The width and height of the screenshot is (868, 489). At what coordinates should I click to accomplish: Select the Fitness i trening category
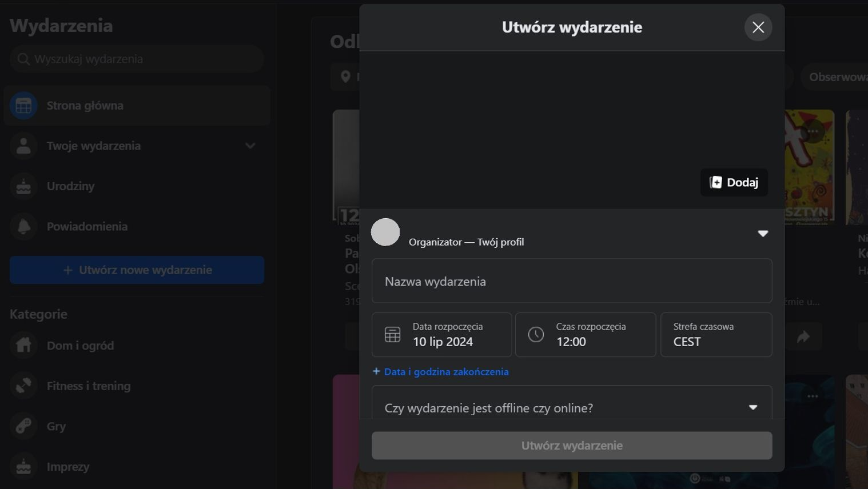pos(137,386)
